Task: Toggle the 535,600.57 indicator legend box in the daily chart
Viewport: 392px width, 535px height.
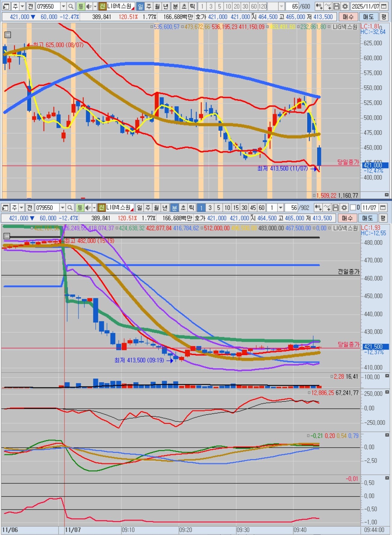Action: (x=152, y=27)
